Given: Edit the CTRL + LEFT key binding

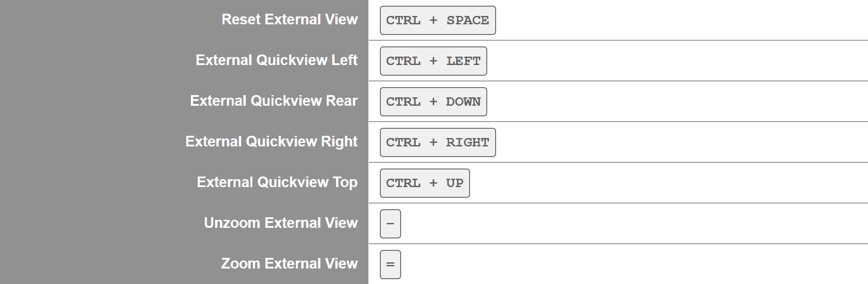Looking at the screenshot, I should 433,61.
